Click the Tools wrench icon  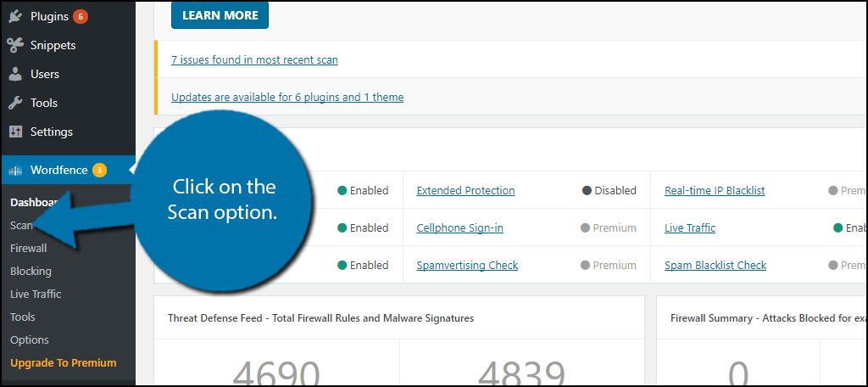[15, 103]
